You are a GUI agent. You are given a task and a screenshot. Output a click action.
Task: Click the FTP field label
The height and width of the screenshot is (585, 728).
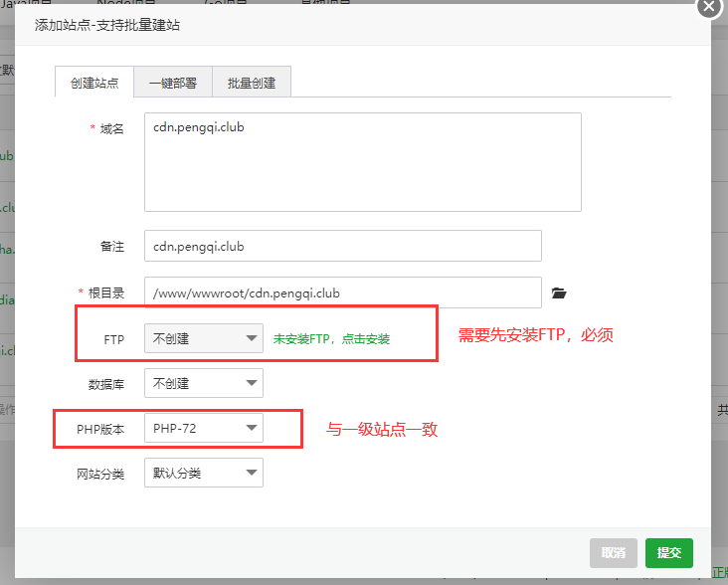tap(113, 339)
